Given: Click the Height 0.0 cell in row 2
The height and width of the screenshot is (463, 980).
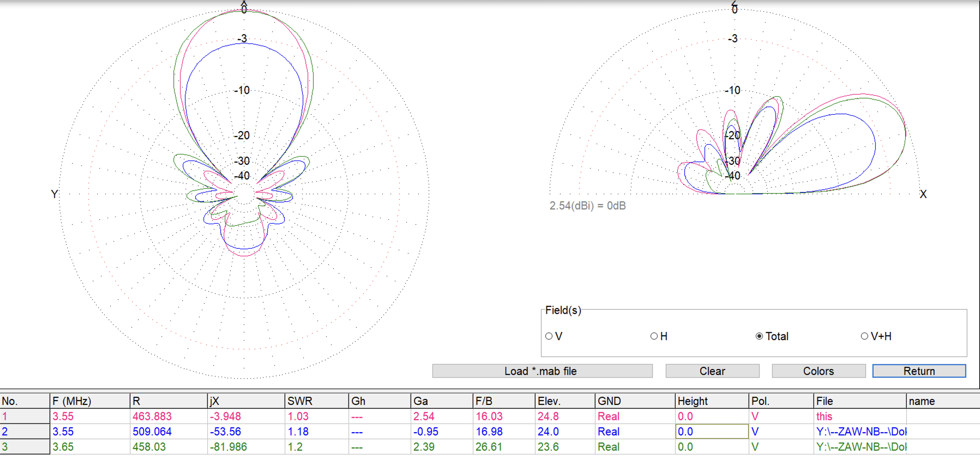Looking at the screenshot, I should click(711, 431).
